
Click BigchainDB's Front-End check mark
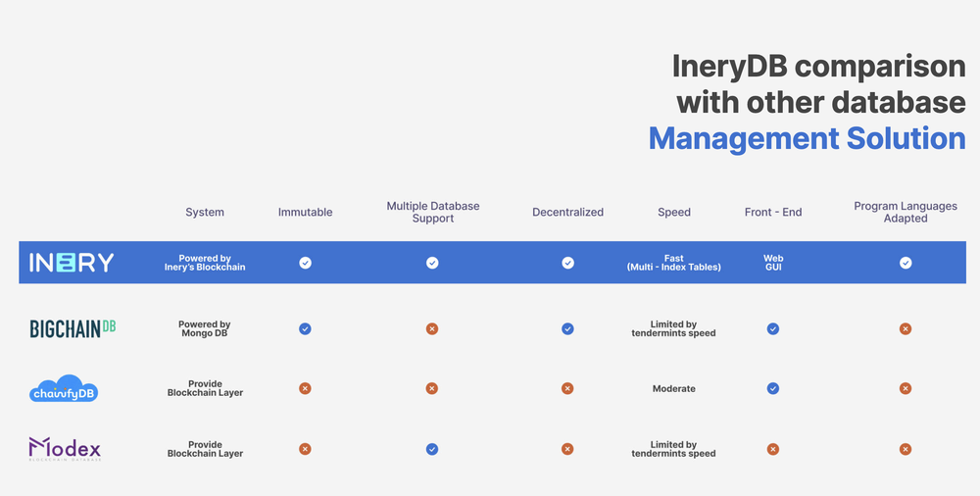click(773, 328)
